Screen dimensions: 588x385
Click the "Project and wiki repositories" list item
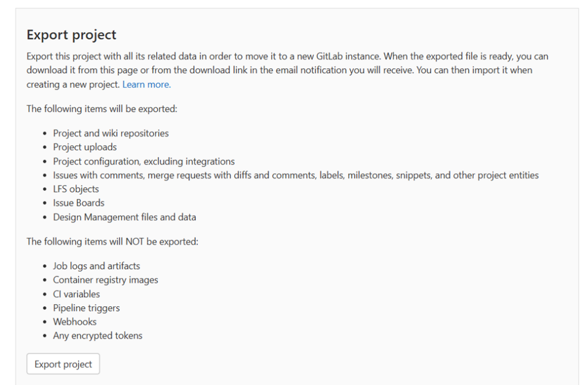[x=111, y=133]
